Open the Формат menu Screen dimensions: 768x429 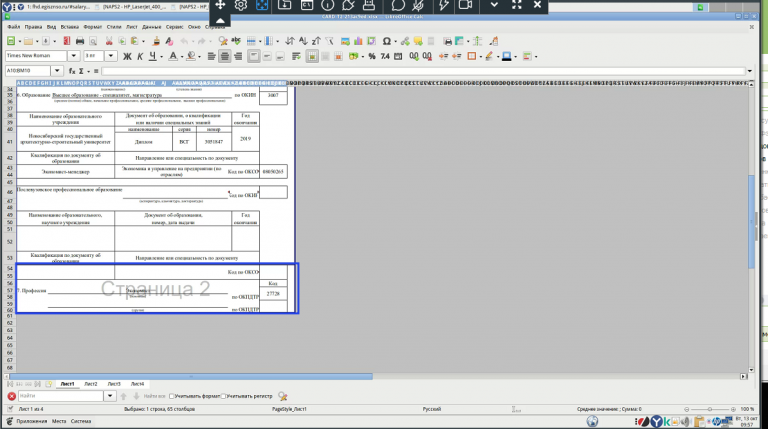[93, 27]
